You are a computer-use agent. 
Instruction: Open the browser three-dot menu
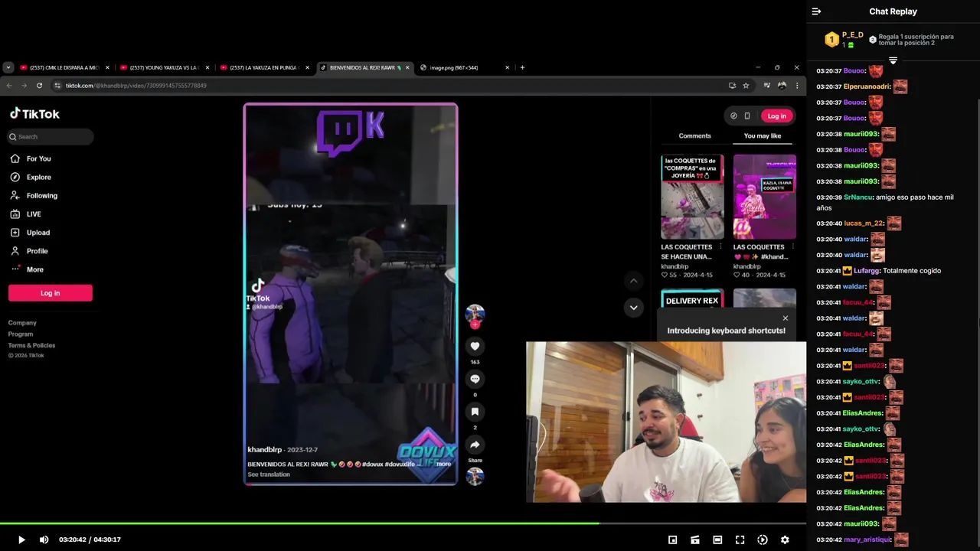[x=797, y=86]
